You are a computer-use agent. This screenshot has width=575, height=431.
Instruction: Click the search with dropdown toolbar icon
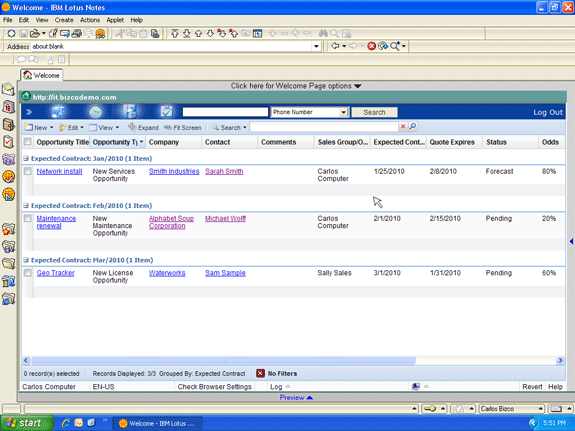(x=398, y=46)
